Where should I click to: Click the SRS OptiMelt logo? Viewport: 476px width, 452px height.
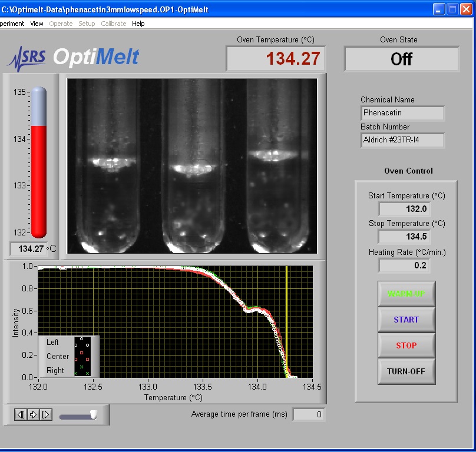click(74, 57)
